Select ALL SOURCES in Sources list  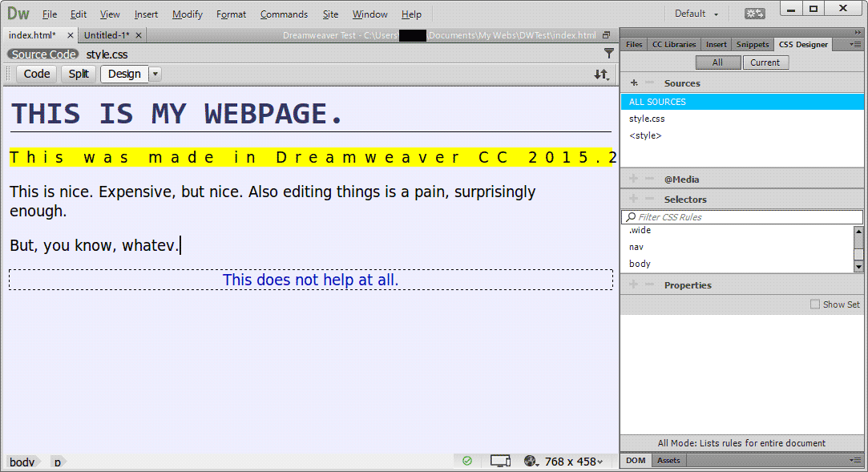[742, 102]
